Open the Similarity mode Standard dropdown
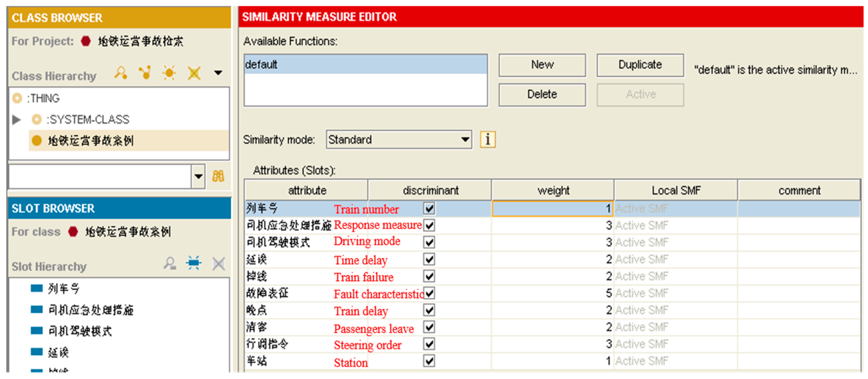Image resolution: width=868 pixels, height=379 pixels. click(465, 139)
